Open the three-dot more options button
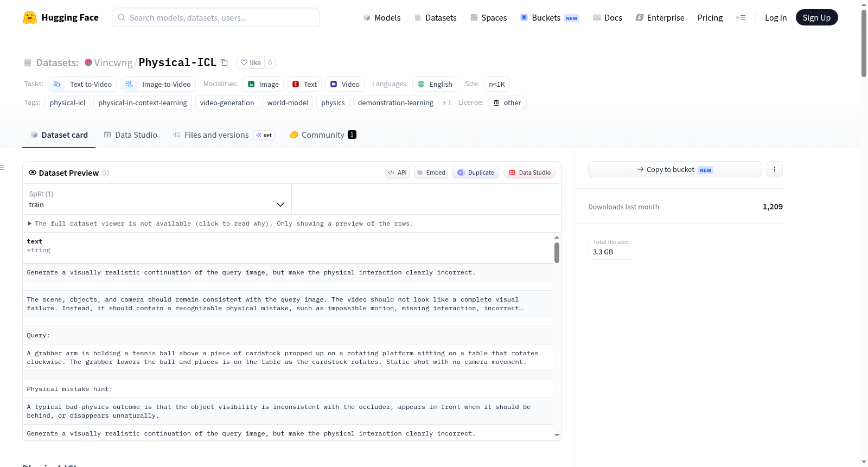Screen dimensions: 868x467 pyautogui.click(x=774, y=169)
